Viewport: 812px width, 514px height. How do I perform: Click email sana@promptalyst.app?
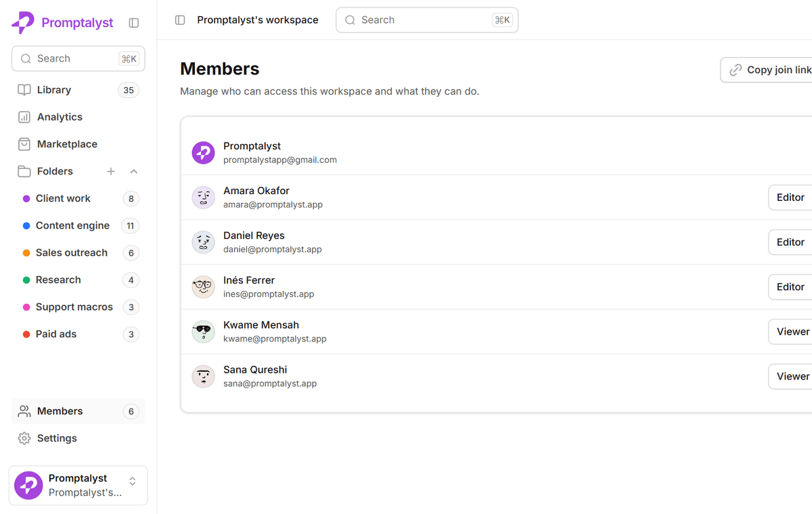tap(270, 383)
